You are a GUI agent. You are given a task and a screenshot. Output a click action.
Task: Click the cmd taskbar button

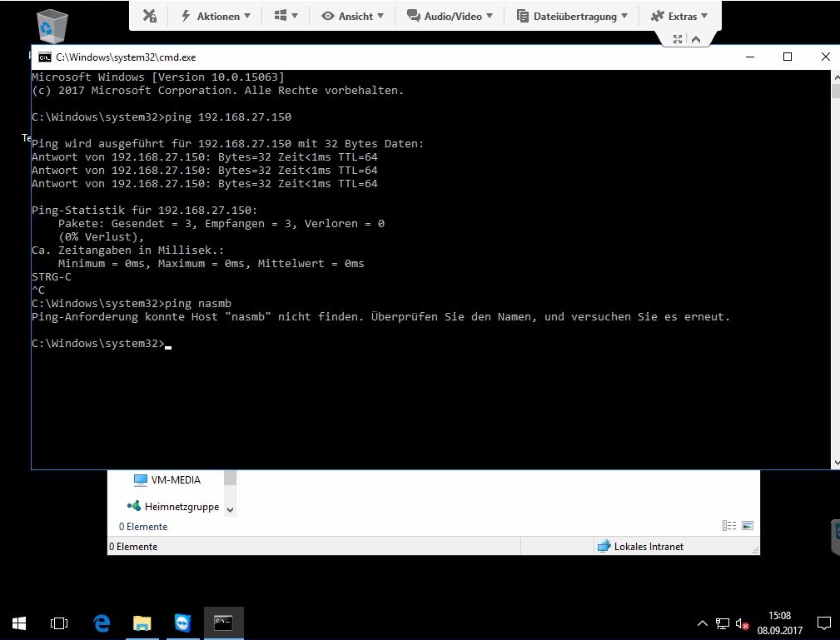click(x=223, y=623)
